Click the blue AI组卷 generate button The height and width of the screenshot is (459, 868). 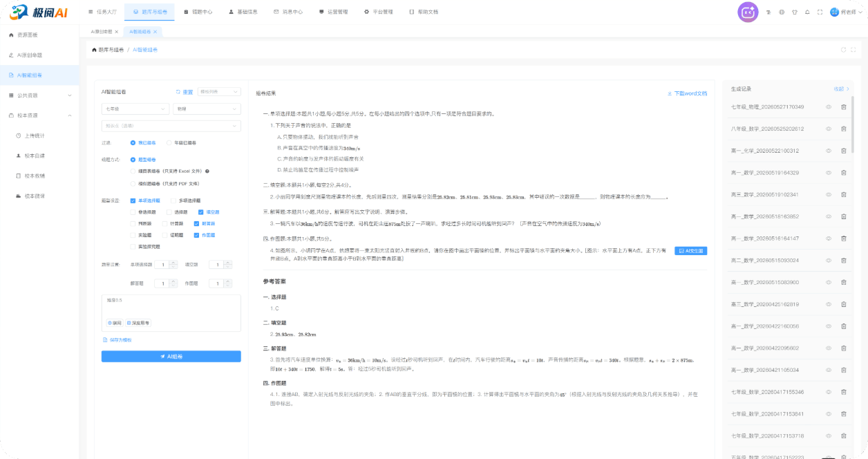click(171, 356)
